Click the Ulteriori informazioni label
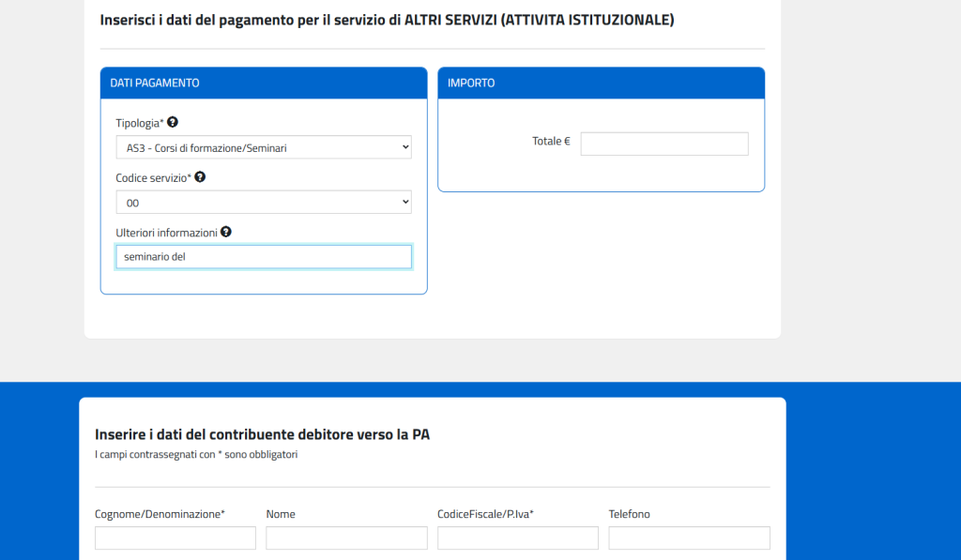This screenshot has width=961, height=560. 166,233
